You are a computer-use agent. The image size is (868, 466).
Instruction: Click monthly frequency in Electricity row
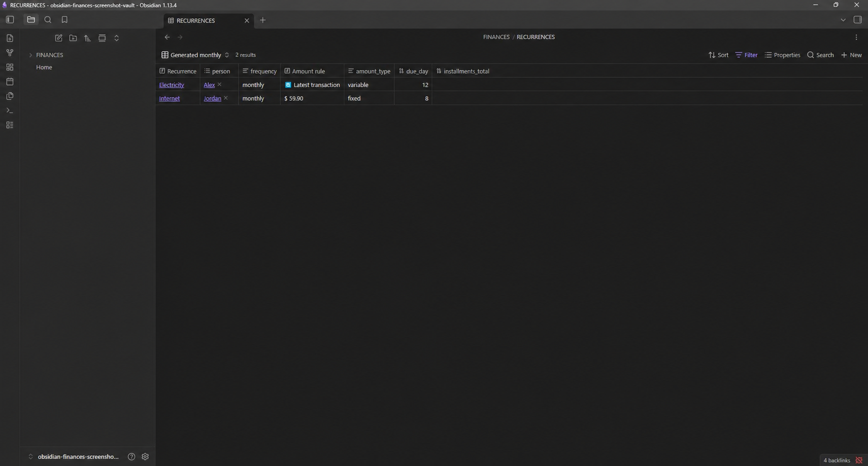pyautogui.click(x=259, y=85)
